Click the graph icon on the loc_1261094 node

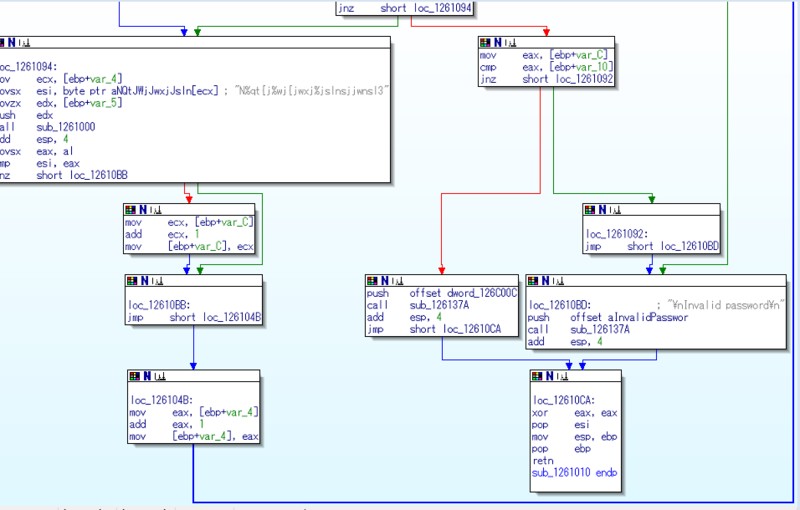coord(24,43)
